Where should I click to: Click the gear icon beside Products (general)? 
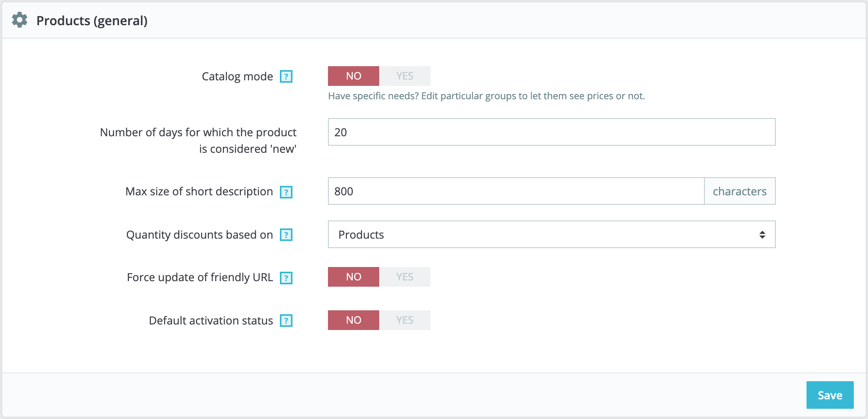20,20
